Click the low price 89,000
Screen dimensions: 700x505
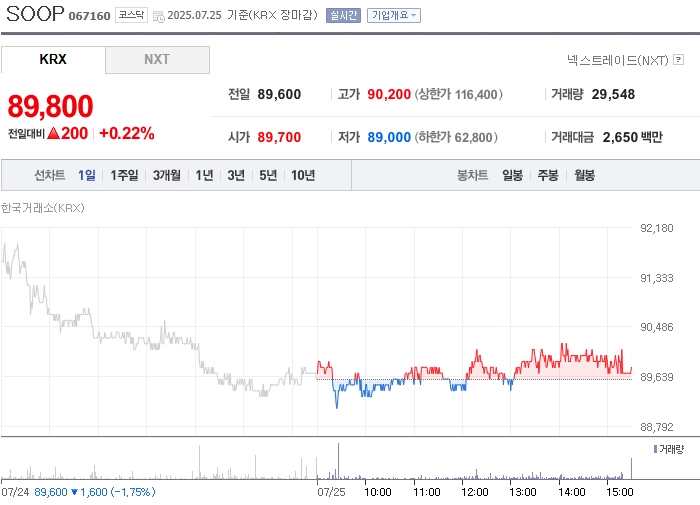[x=389, y=137]
